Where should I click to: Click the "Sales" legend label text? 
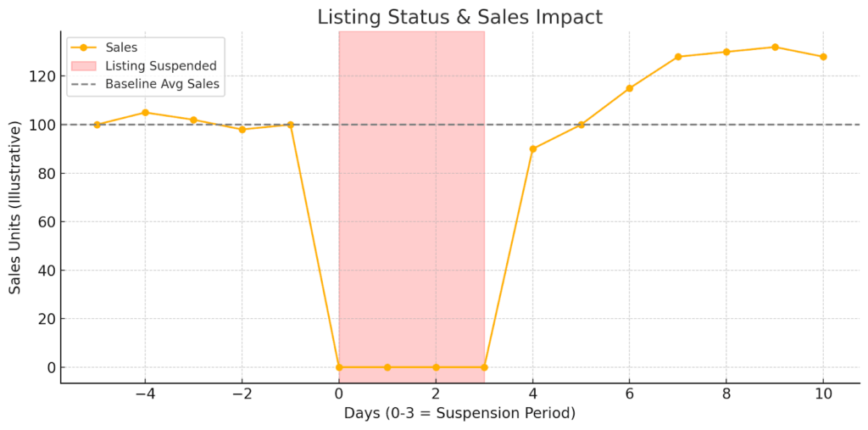click(121, 47)
